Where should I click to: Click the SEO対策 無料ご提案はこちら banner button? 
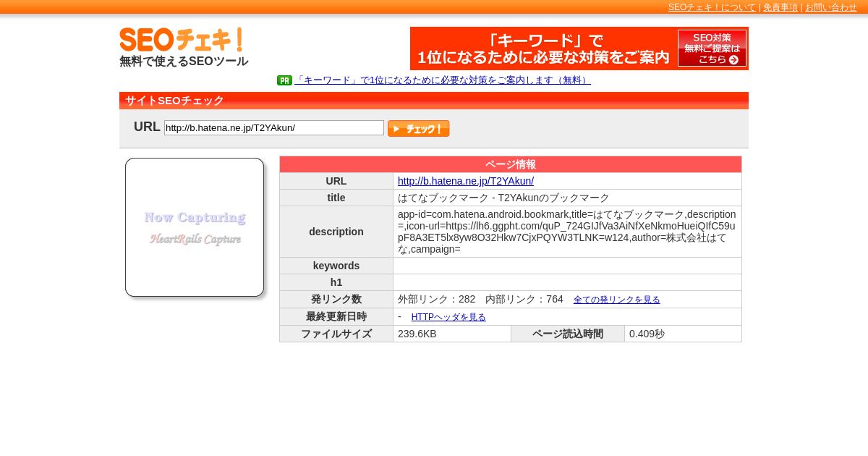(x=712, y=48)
